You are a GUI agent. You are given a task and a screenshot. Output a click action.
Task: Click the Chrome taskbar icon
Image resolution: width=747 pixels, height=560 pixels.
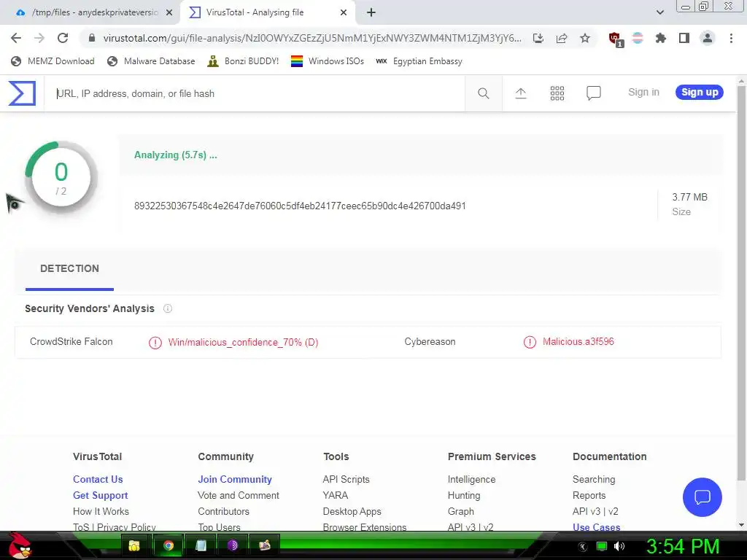169,545
